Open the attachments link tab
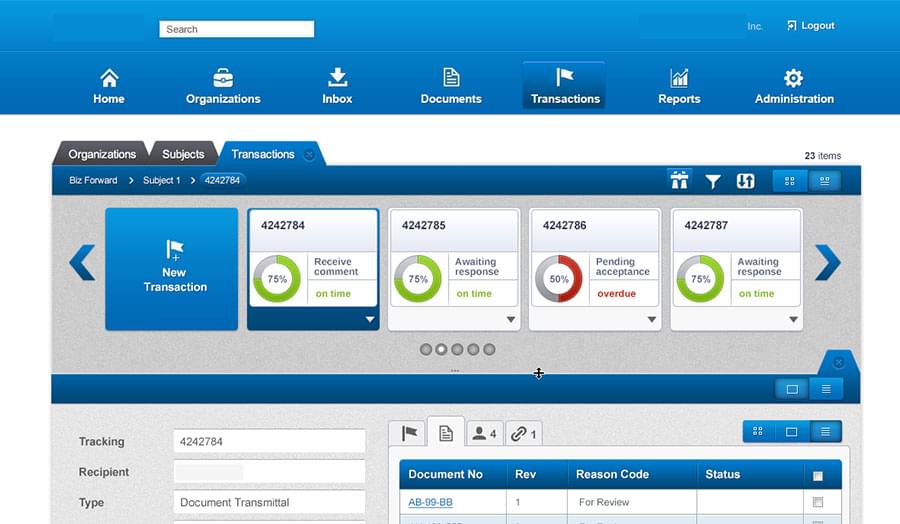The width and height of the screenshot is (900, 524). (523, 434)
